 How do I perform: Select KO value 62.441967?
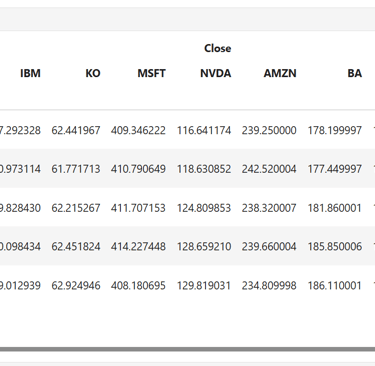(76, 130)
